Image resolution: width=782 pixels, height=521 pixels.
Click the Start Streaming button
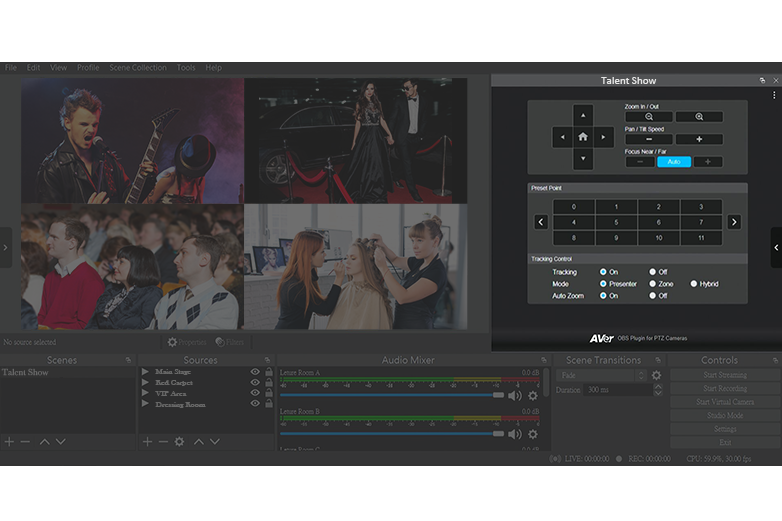pos(724,375)
